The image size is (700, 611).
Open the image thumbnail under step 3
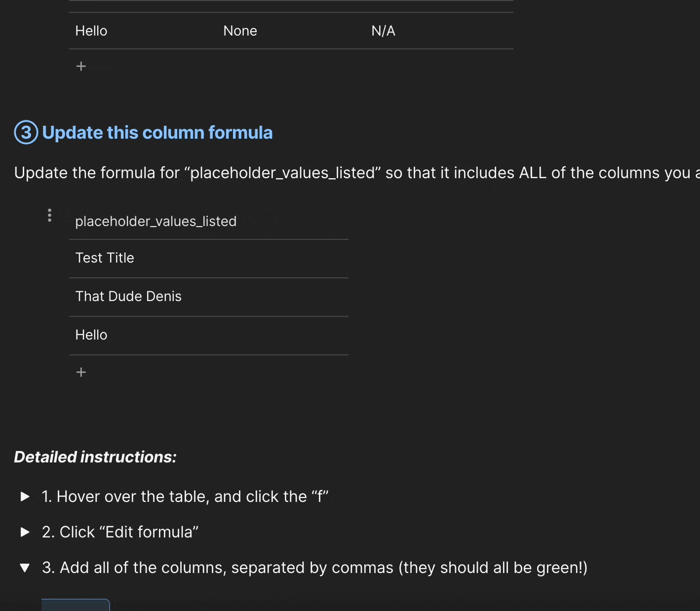(x=76, y=605)
